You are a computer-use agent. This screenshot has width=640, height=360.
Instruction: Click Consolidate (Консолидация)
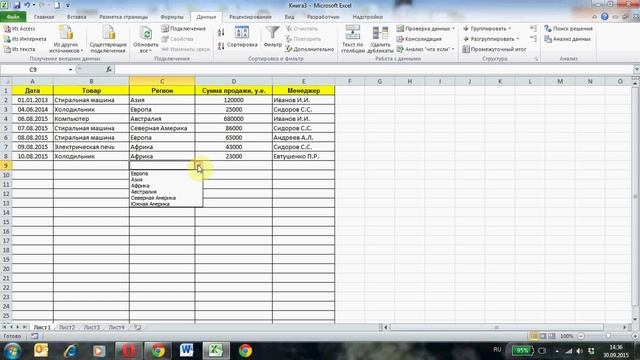[420, 39]
